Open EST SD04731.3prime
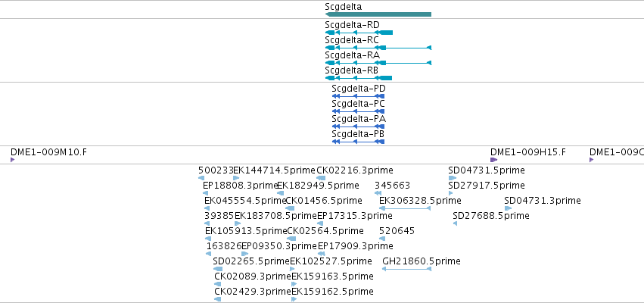The height and width of the screenshot is (303, 644). 508,208
